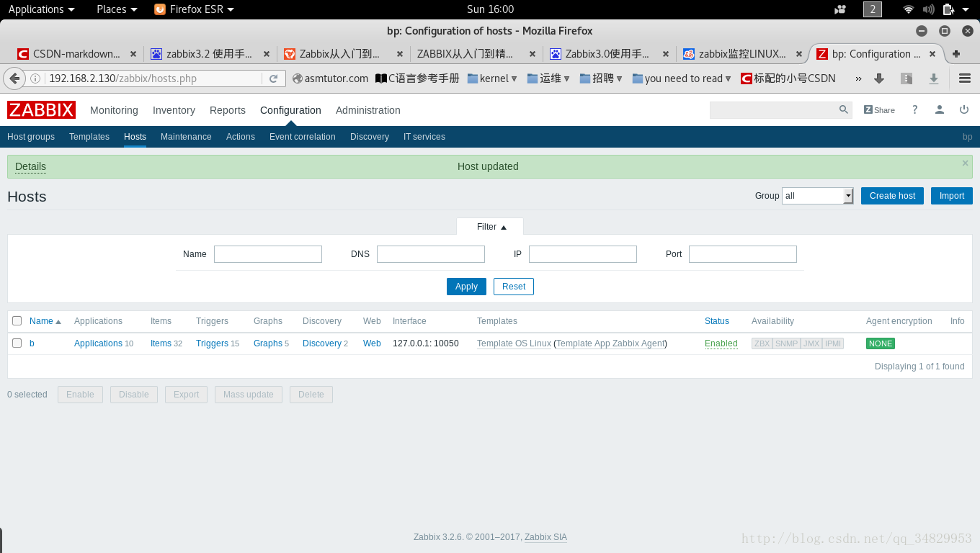Go to Host groups submenu
Viewport: 980px width, 553px height.
point(31,137)
